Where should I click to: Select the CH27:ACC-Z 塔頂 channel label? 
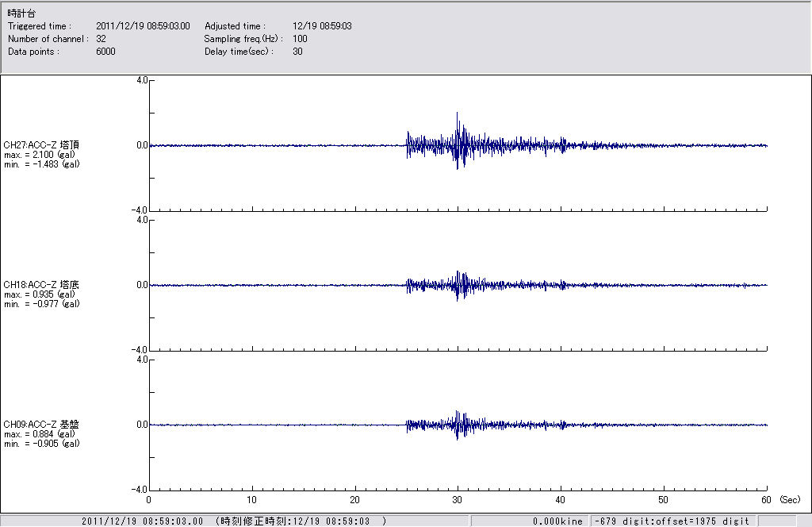(x=41, y=145)
